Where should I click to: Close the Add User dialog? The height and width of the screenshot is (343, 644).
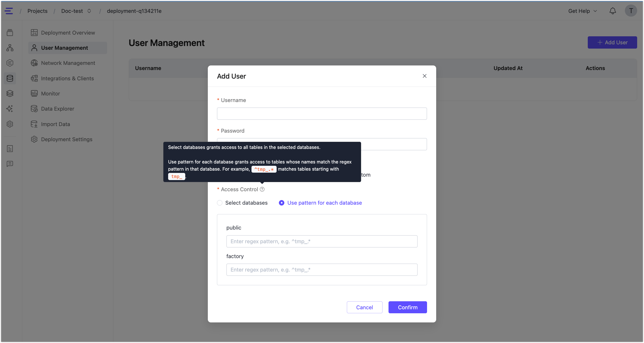pos(424,76)
